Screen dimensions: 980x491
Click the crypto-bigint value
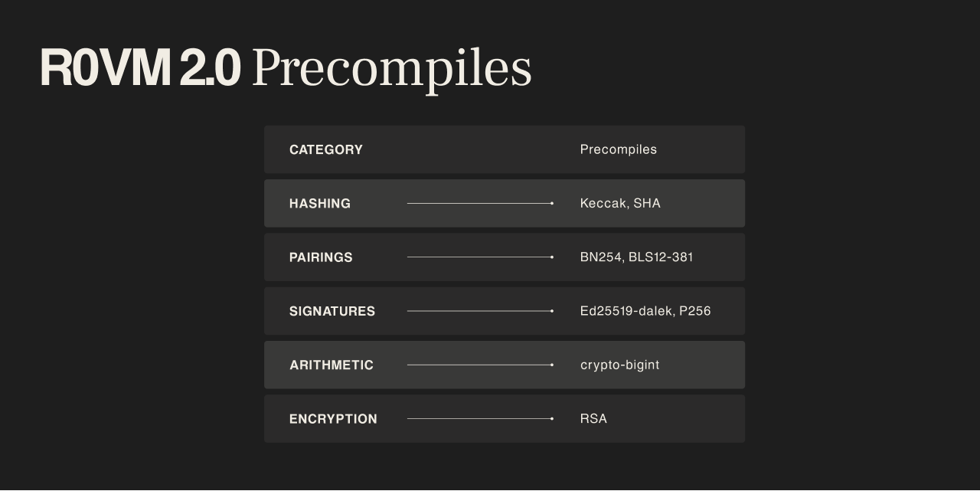(619, 365)
